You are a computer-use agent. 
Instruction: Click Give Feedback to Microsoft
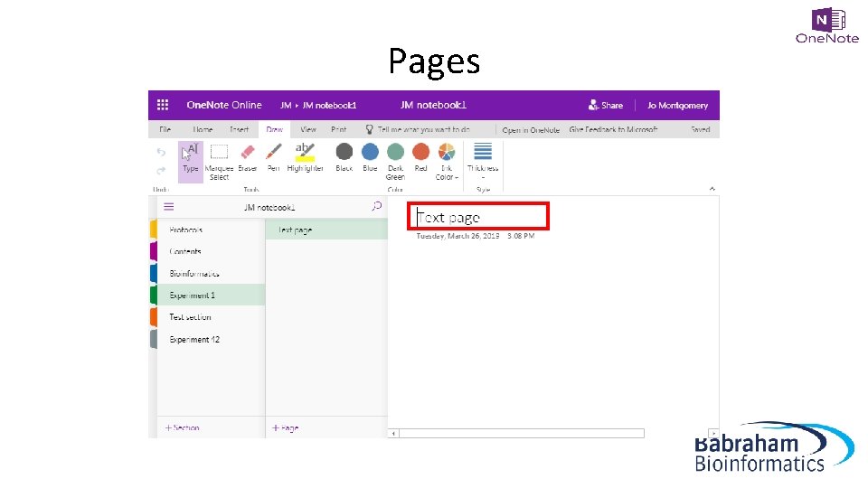613,129
